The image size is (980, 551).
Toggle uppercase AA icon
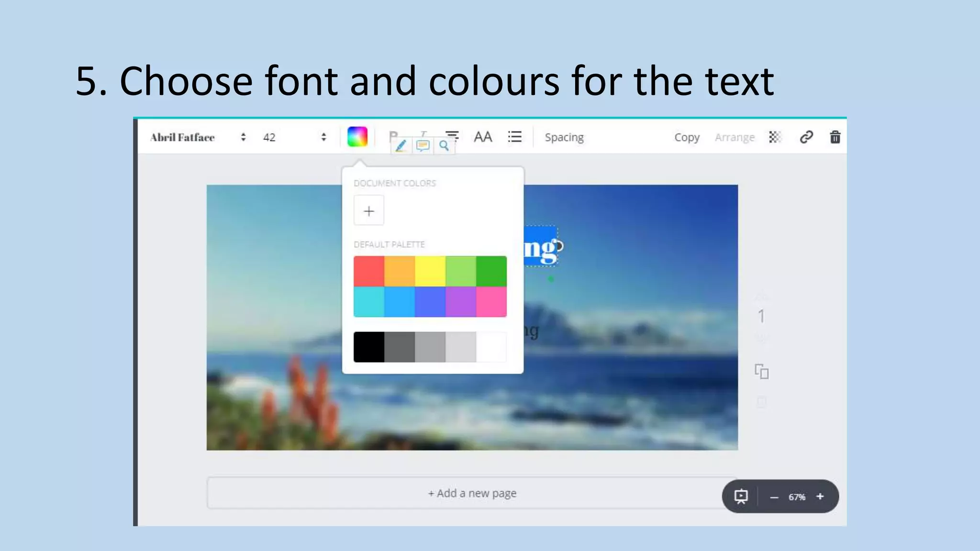coord(483,137)
